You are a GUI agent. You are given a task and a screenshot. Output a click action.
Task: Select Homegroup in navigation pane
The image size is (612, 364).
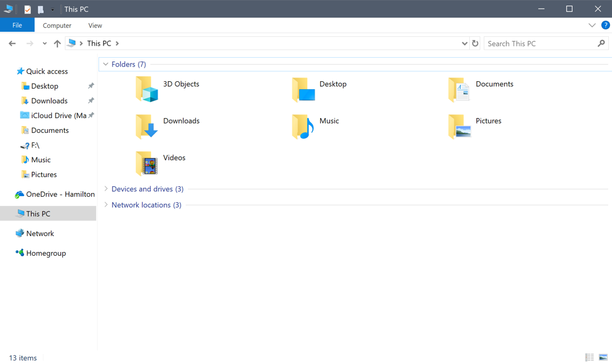(46, 253)
